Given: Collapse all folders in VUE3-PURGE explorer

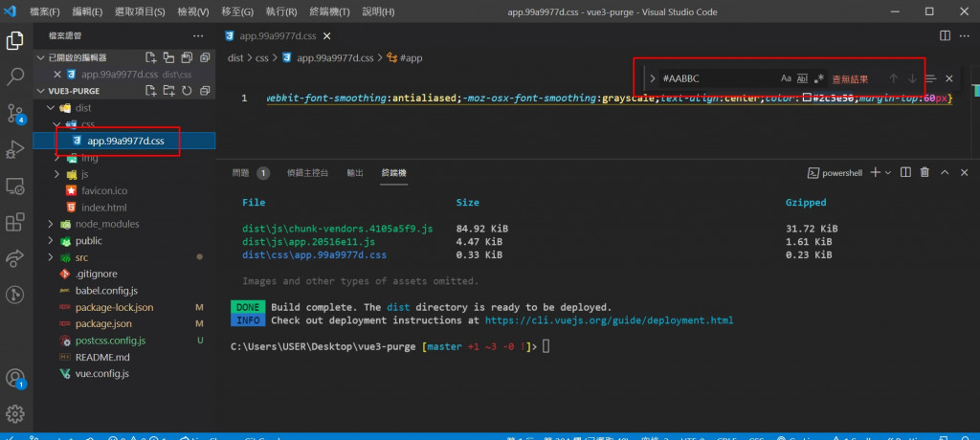Looking at the screenshot, I should click(205, 91).
